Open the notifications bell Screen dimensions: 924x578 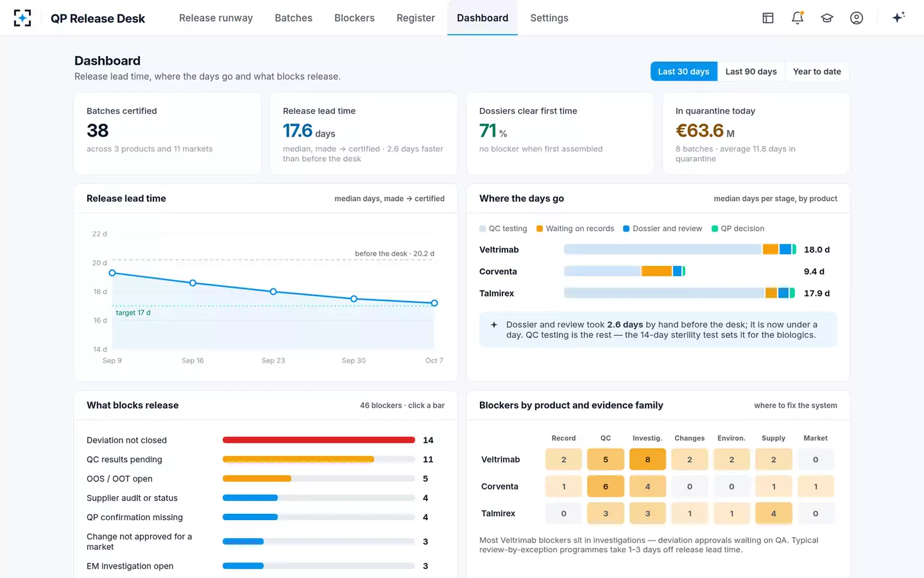pyautogui.click(x=798, y=18)
